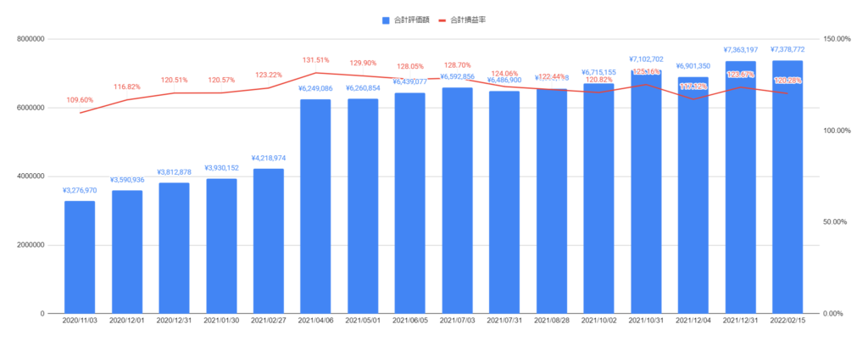Select the 合計評価額 legend label
This screenshot has width=868, height=341.
coord(411,20)
